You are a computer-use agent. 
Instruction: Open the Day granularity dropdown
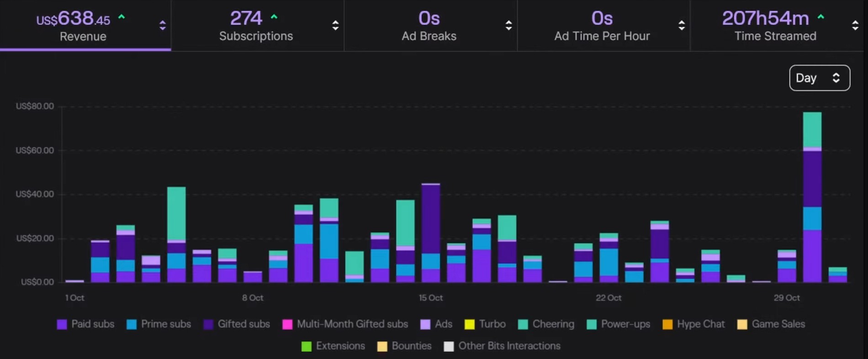click(820, 78)
